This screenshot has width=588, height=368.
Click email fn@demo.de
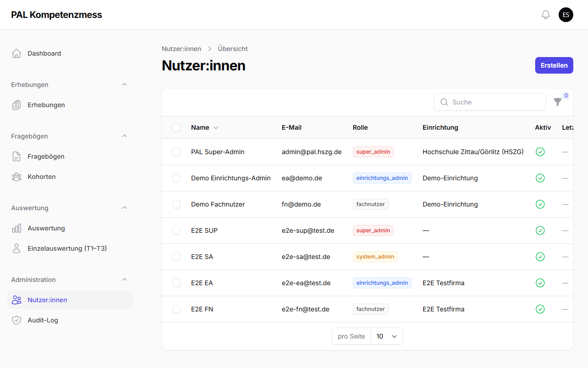(301, 204)
